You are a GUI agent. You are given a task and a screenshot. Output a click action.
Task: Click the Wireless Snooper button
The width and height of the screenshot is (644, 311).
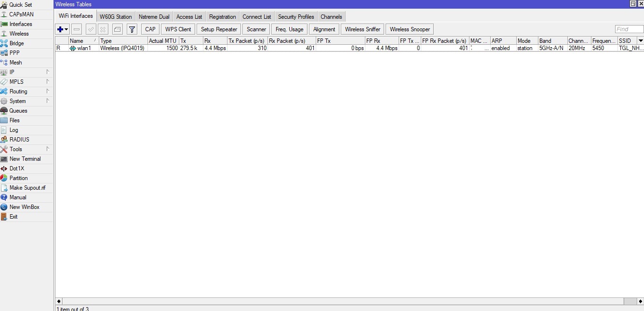coord(410,29)
